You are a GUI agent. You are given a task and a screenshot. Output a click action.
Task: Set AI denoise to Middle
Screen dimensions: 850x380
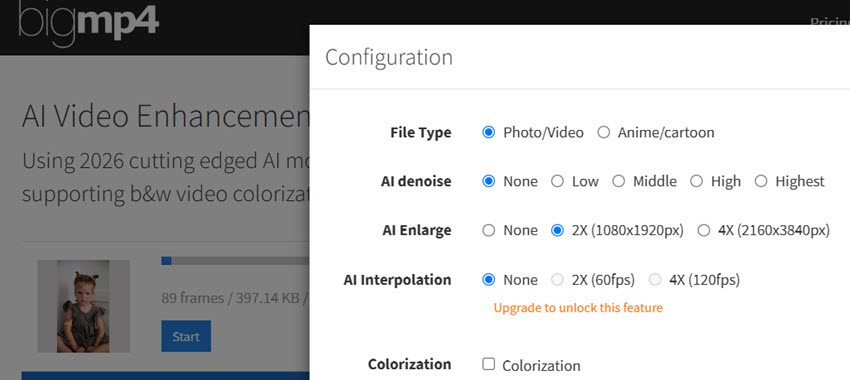(x=619, y=181)
